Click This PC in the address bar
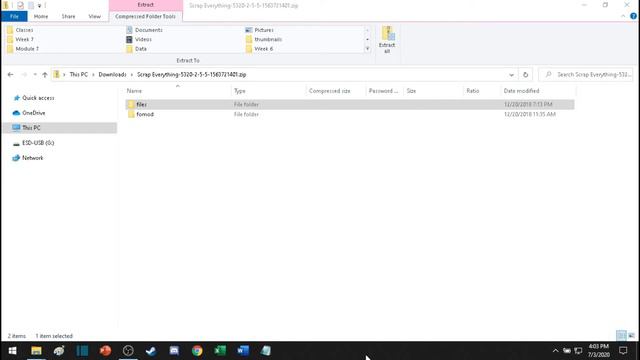The image size is (640, 360). coord(79,75)
